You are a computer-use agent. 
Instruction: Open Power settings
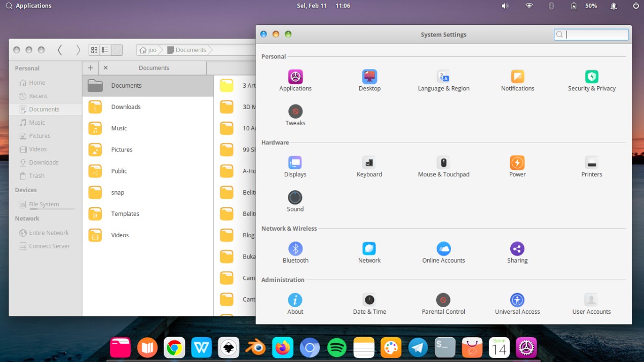517,166
